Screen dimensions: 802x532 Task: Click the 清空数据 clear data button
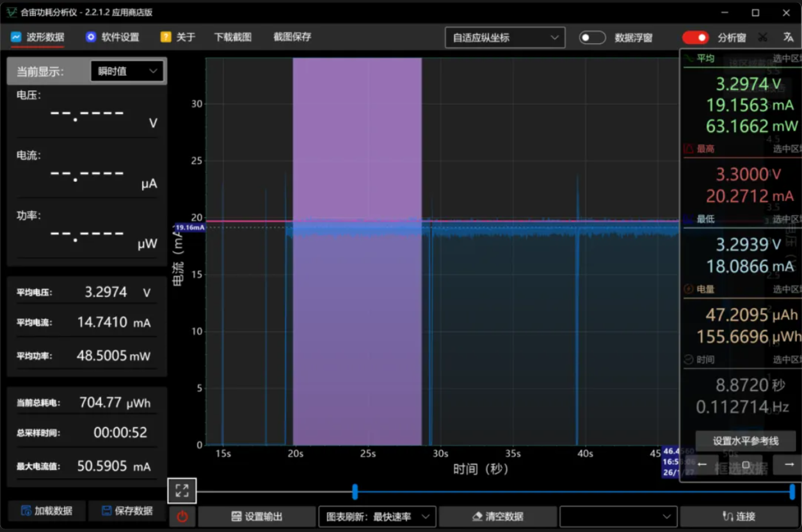497,517
